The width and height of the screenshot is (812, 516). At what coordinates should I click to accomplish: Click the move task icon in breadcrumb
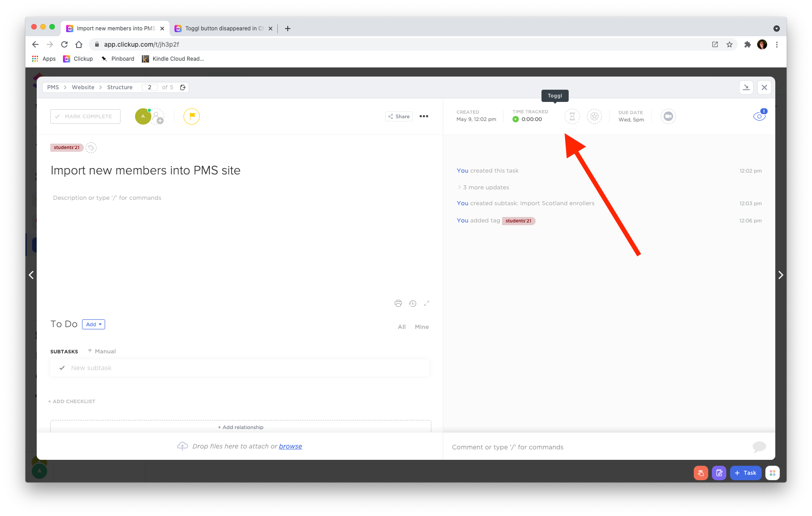tap(183, 87)
